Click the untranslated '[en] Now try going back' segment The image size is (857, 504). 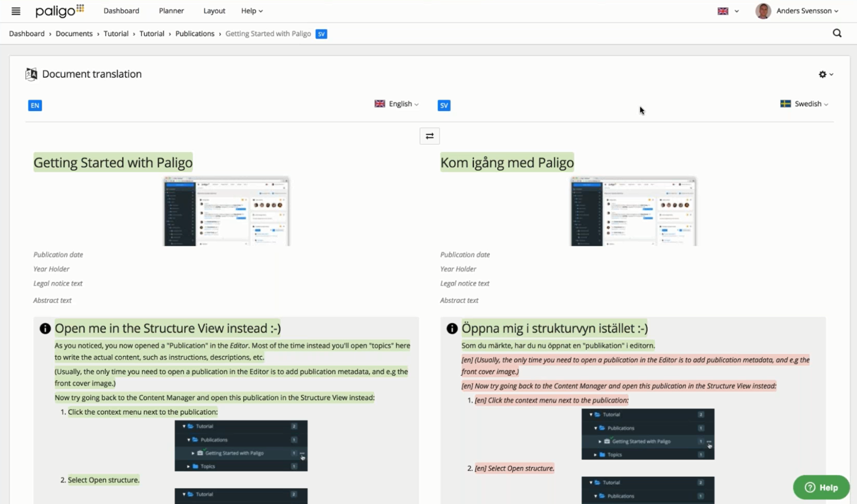(619, 386)
